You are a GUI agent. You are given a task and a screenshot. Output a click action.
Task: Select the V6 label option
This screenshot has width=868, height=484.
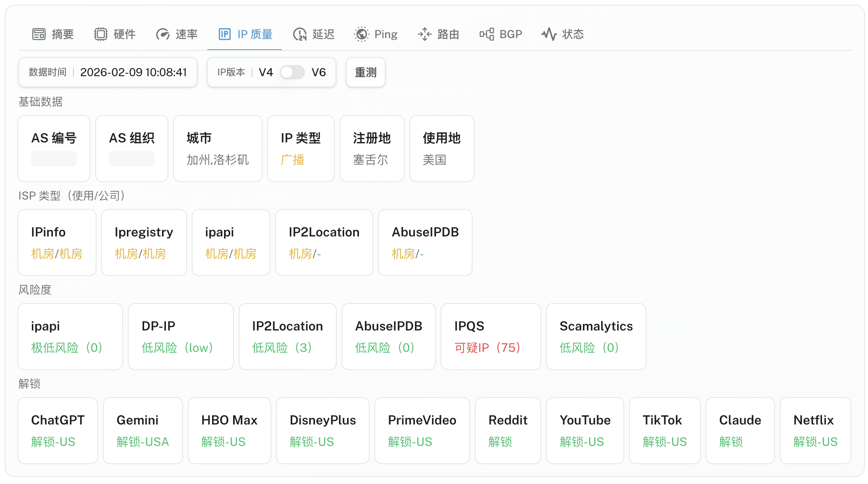tap(318, 72)
